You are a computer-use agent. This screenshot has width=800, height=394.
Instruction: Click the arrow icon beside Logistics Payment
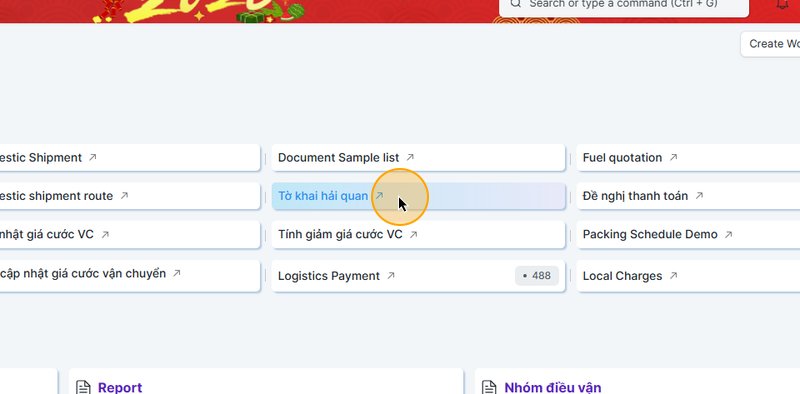[x=391, y=276]
